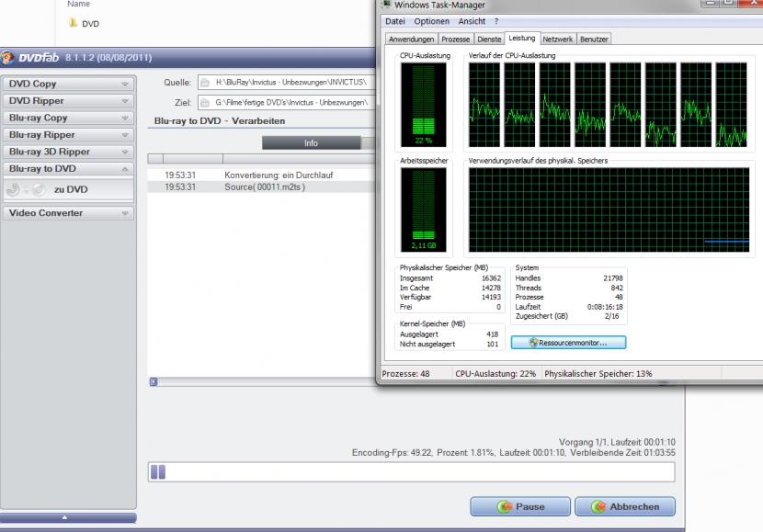Switch to the Benutzer tab
The height and width of the screenshot is (532, 763).
click(x=594, y=39)
